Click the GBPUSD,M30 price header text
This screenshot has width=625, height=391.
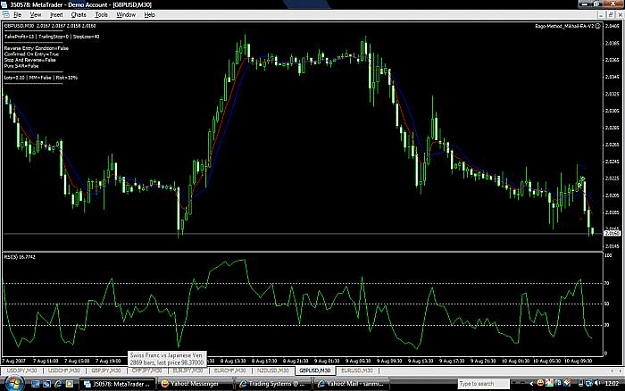[50, 26]
